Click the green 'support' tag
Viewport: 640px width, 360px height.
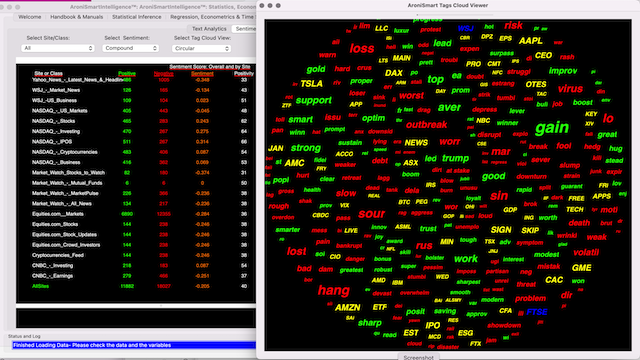[313, 100]
